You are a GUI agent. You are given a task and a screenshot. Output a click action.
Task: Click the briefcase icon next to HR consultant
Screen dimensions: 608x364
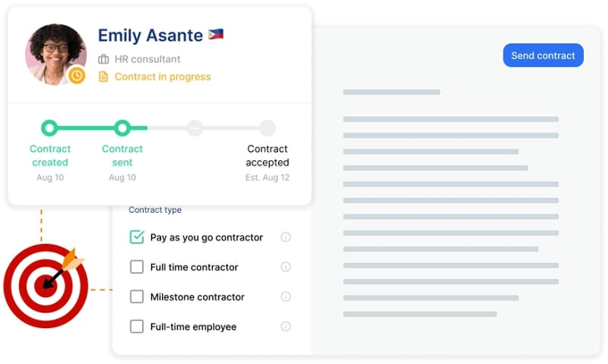coord(104,59)
